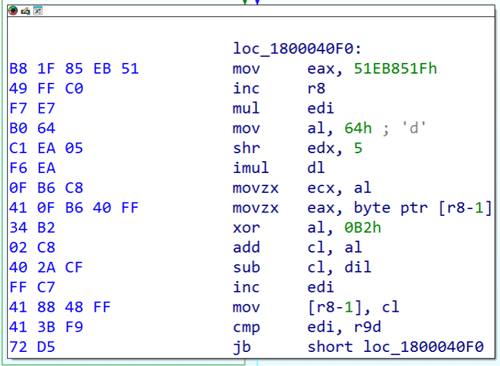500x366 pixels.
Task: Click the constant 51EB851Fh operand
Action: tap(395, 69)
